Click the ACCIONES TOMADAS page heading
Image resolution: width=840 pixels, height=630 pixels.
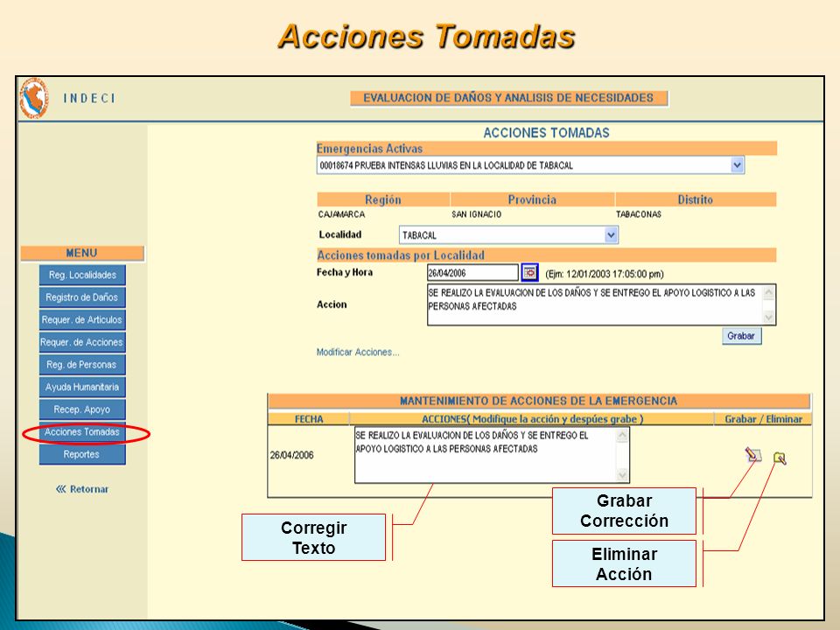click(546, 133)
